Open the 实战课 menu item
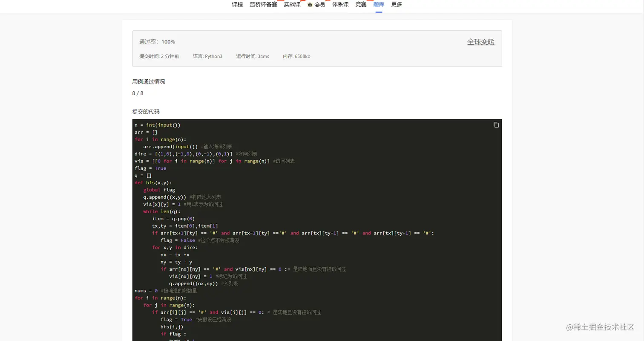This screenshot has width=644, height=341. point(291,5)
